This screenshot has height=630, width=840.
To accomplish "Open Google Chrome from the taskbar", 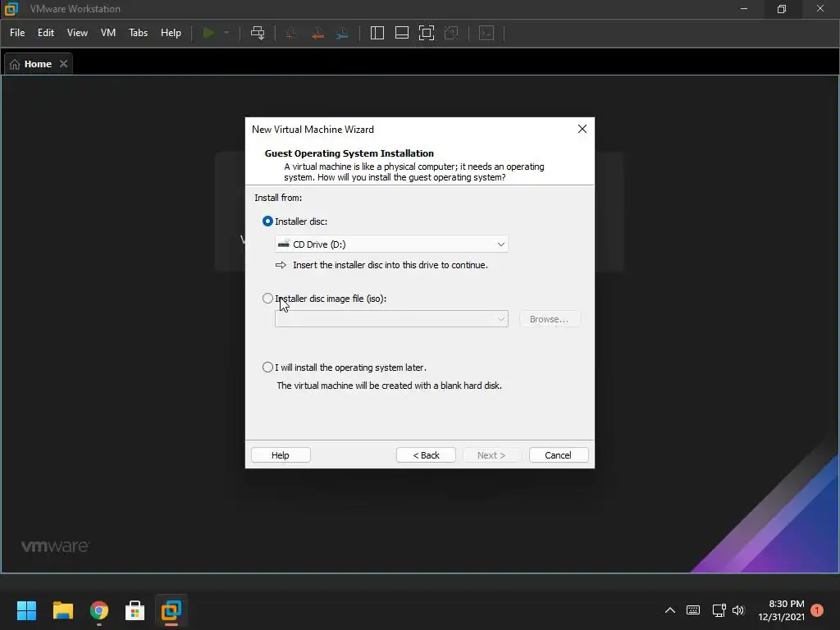I will pyautogui.click(x=99, y=610).
